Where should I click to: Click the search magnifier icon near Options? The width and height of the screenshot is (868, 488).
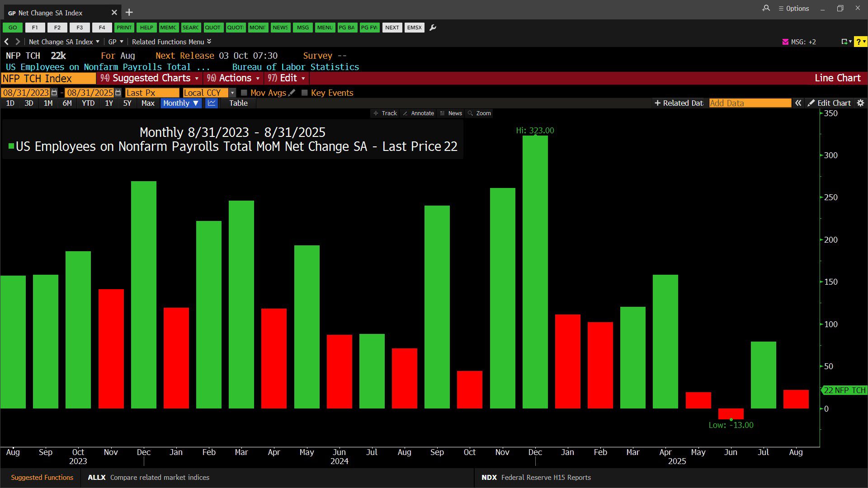coord(766,8)
